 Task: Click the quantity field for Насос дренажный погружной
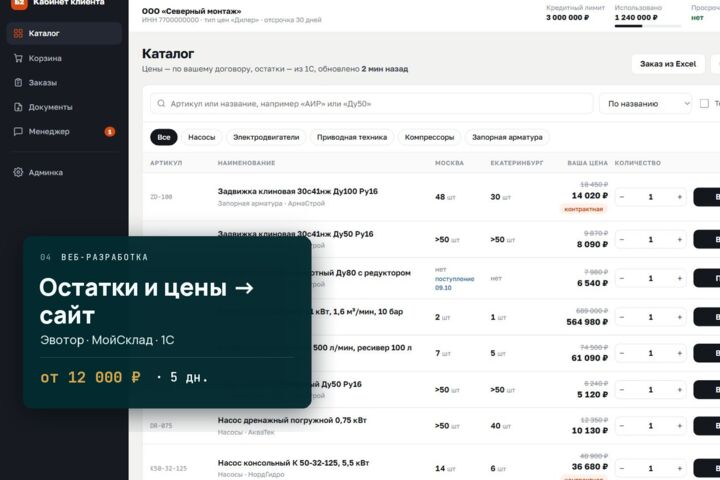tap(651, 426)
